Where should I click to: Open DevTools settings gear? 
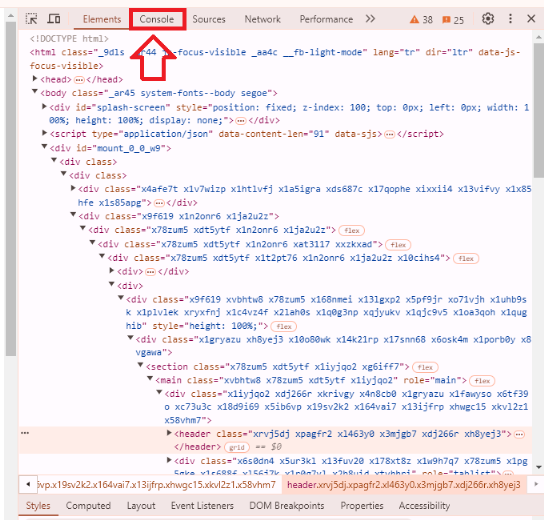[x=487, y=19]
